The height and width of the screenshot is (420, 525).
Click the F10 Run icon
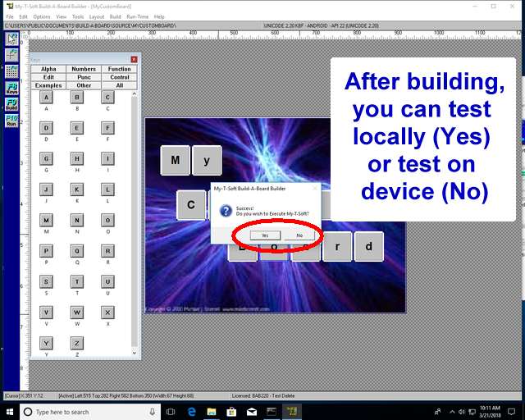tap(11, 121)
